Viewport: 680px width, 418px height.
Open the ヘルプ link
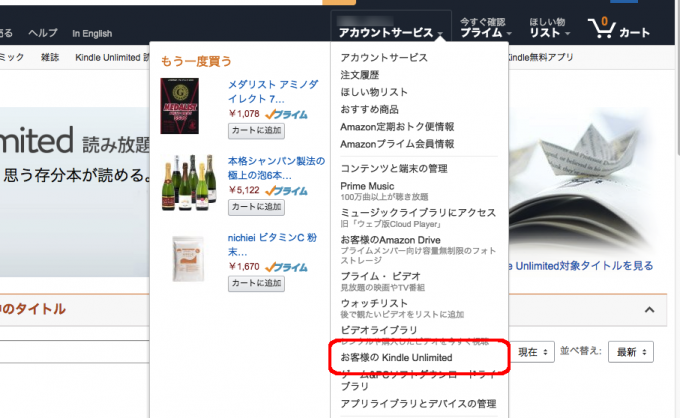tap(42, 33)
